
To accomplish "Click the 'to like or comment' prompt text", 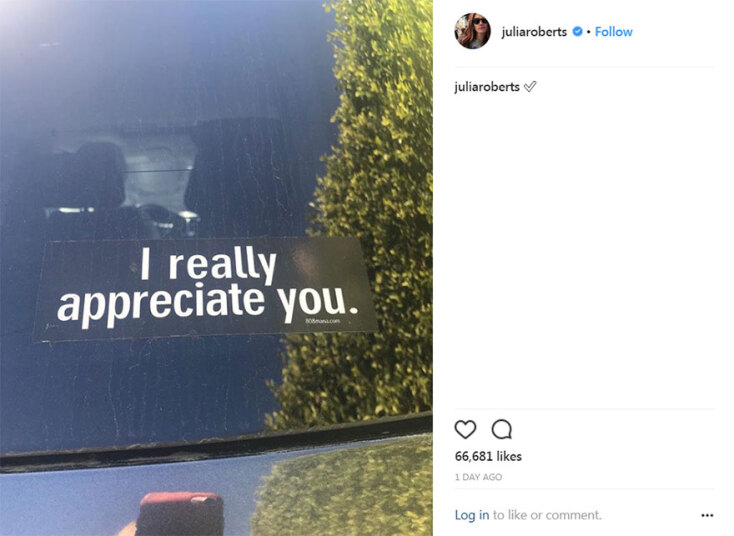I will coord(547,515).
